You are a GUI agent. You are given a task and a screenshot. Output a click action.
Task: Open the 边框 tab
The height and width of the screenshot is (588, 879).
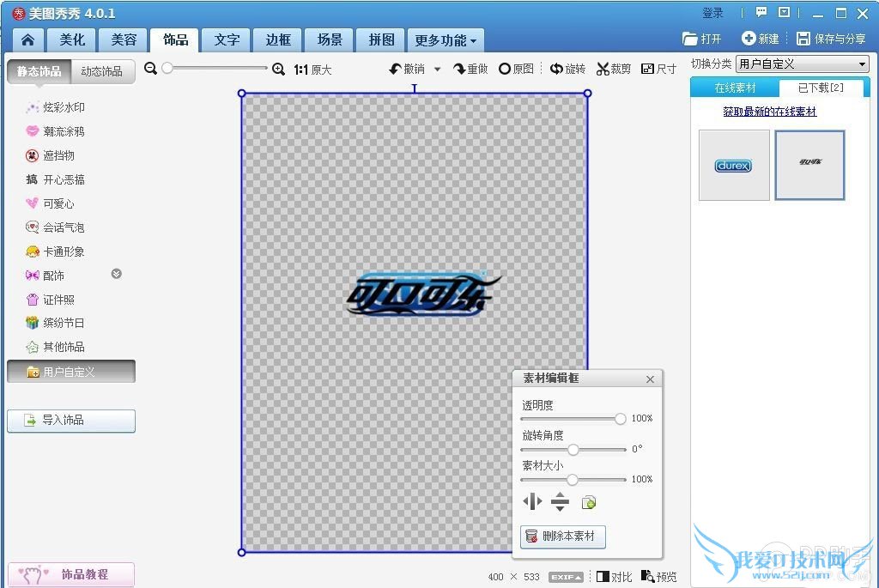[278, 39]
